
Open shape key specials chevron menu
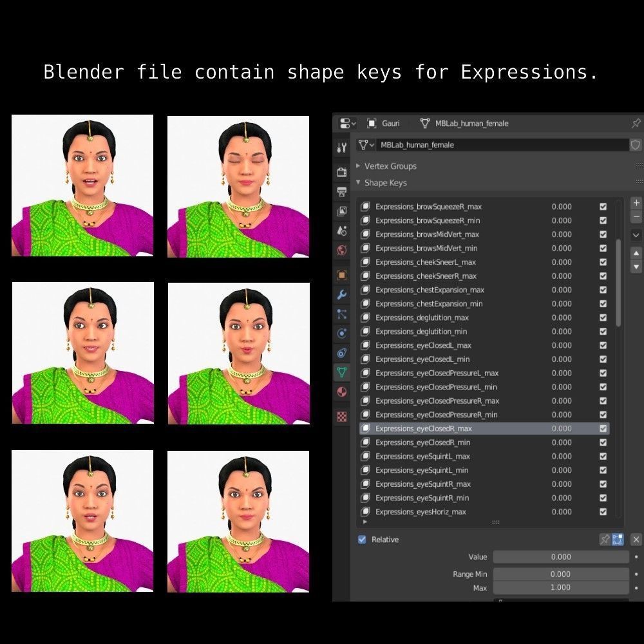[636, 235]
